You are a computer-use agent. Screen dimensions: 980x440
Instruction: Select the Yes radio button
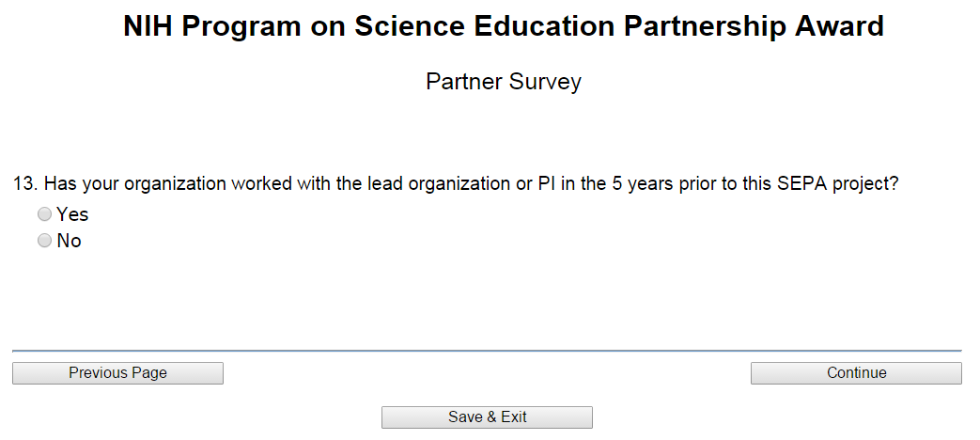pyautogui.click(x=44, y=214)
